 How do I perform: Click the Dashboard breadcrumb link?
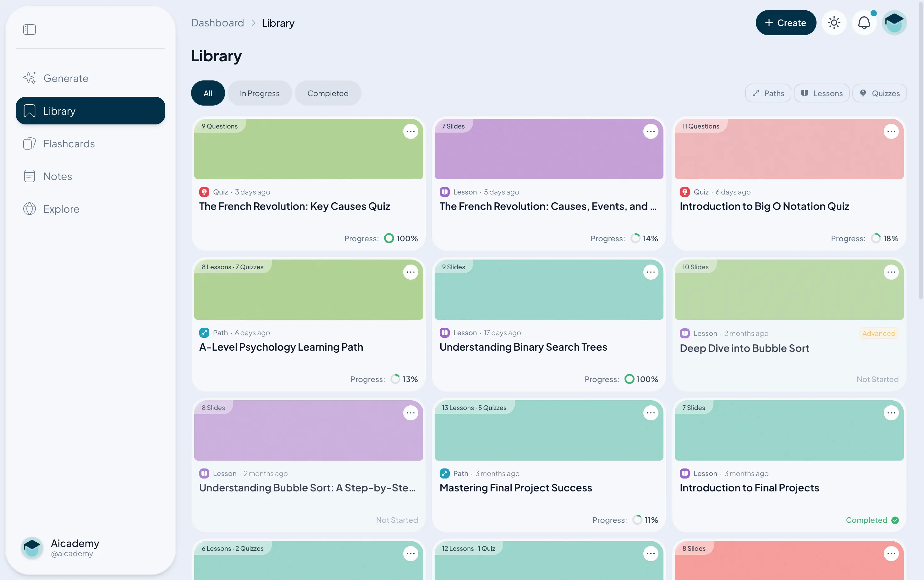[217, 23]
